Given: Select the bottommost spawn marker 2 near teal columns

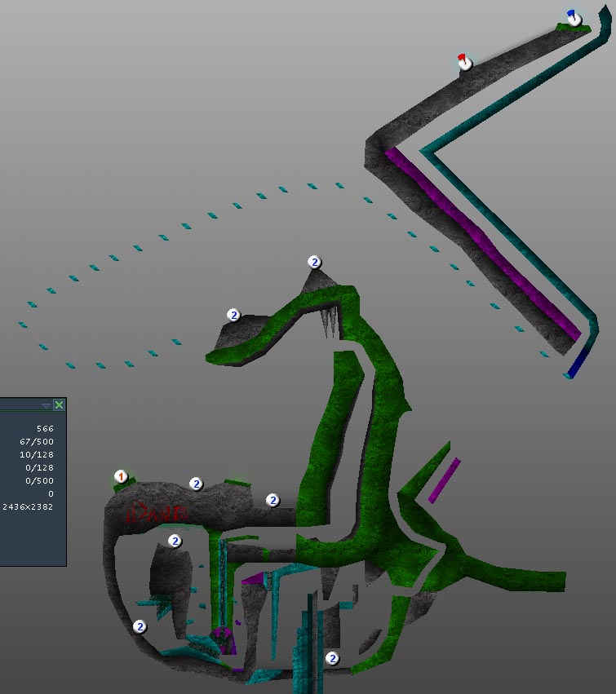Looking at the screenshot, I should click(x=332, y=658).
